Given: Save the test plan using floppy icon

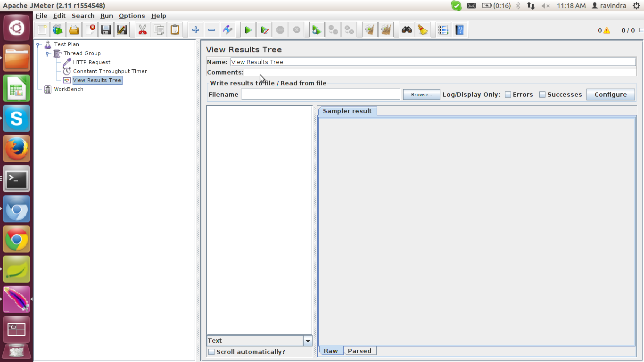Looking at the screenshot, I should coord(106,30).
